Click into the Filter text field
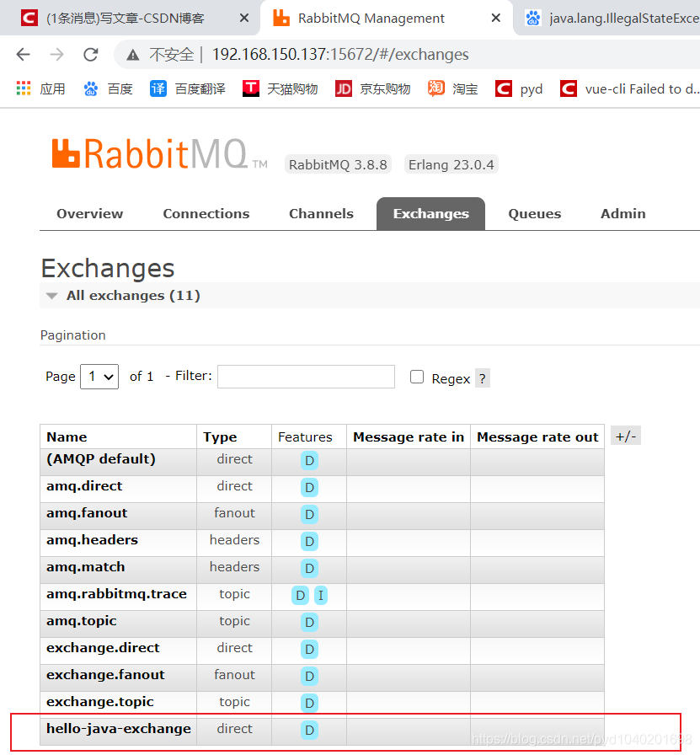The image size is (700, 755). tap(306, 377)
